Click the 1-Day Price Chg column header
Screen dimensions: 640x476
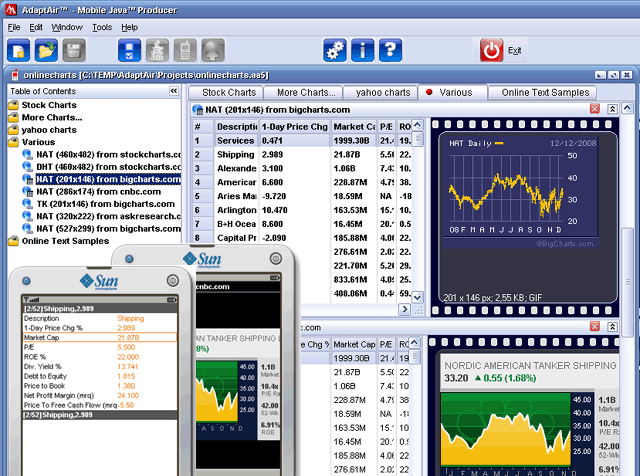pos(295,127)
